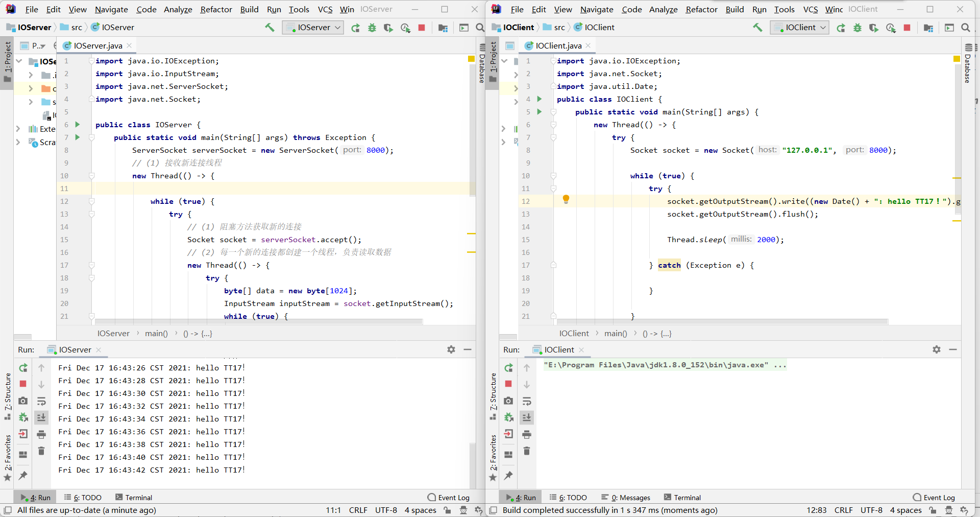The width and height of the screenshot is (980, 517).
Task: Click intention lightbulb on IOClient line 12
Action: coord(566,199)
